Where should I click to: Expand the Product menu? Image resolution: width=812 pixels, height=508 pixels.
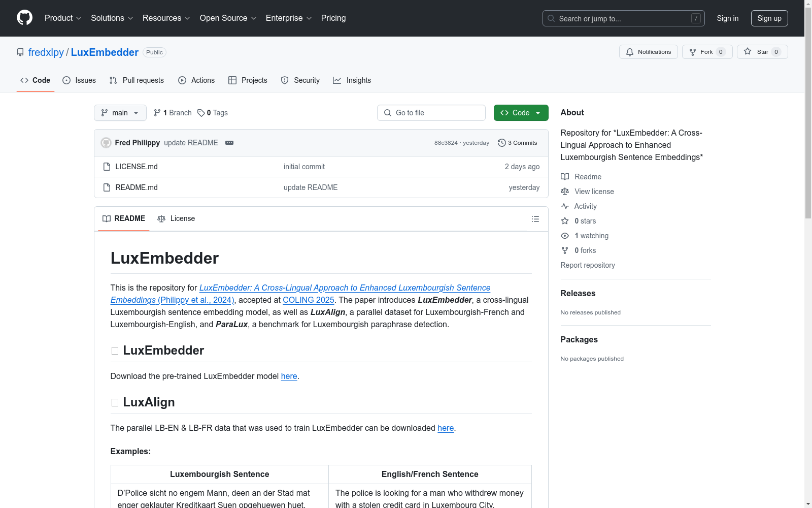(63, 18)
